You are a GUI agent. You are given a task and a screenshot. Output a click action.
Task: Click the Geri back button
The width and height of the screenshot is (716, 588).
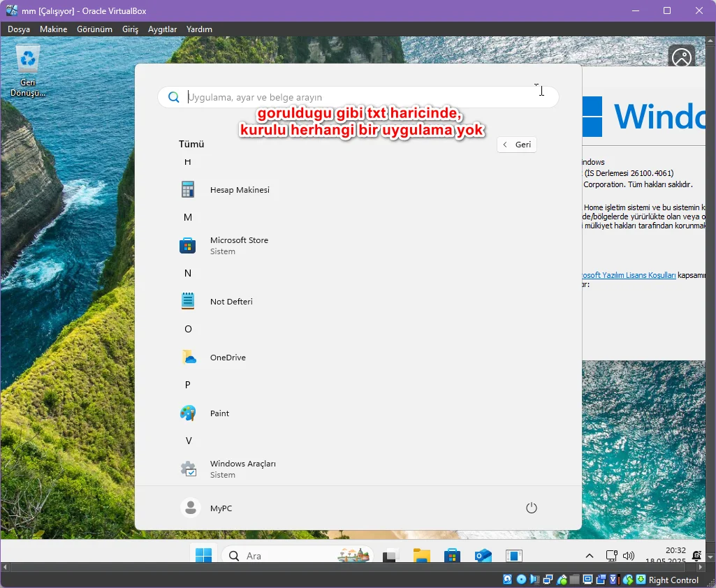point(516,145)
